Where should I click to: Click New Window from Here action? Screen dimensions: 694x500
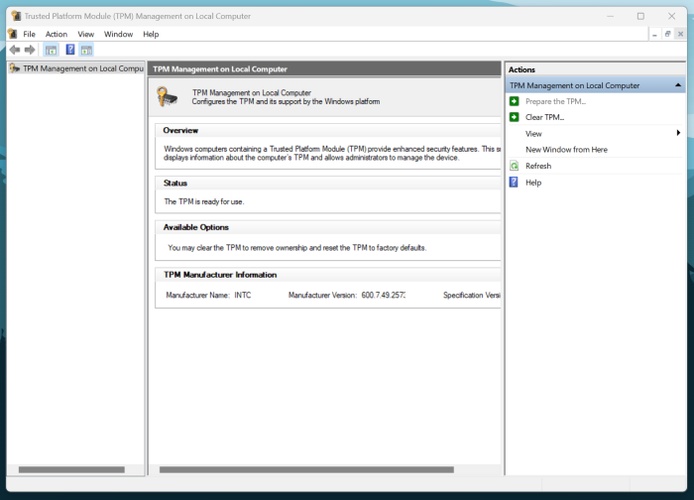point(566,150)
